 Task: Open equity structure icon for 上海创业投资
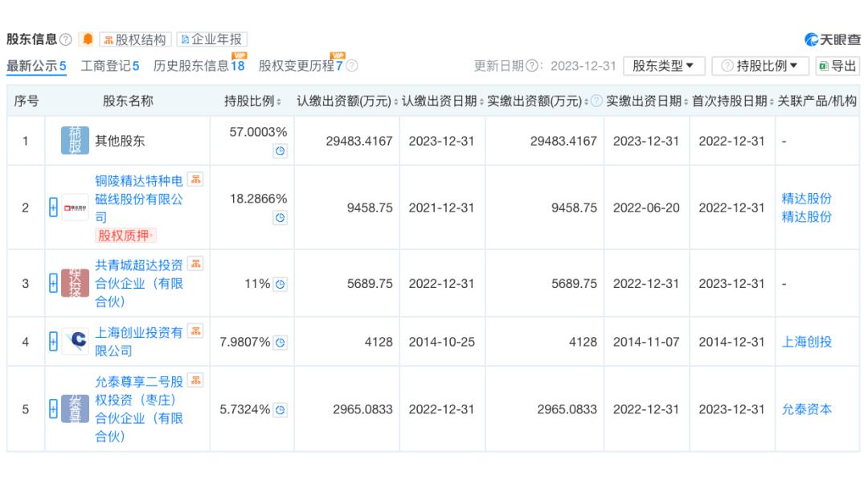tap(194, 331)
